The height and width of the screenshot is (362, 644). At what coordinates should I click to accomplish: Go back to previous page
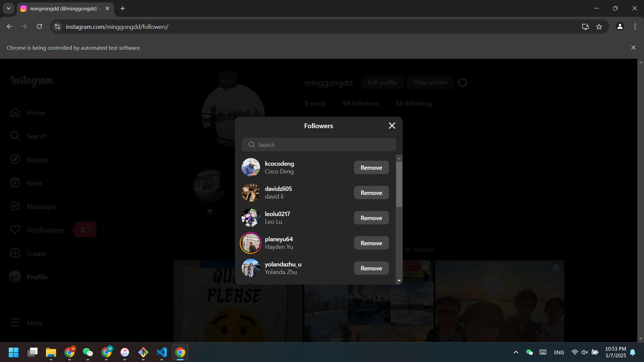click(x=9, y=27)
